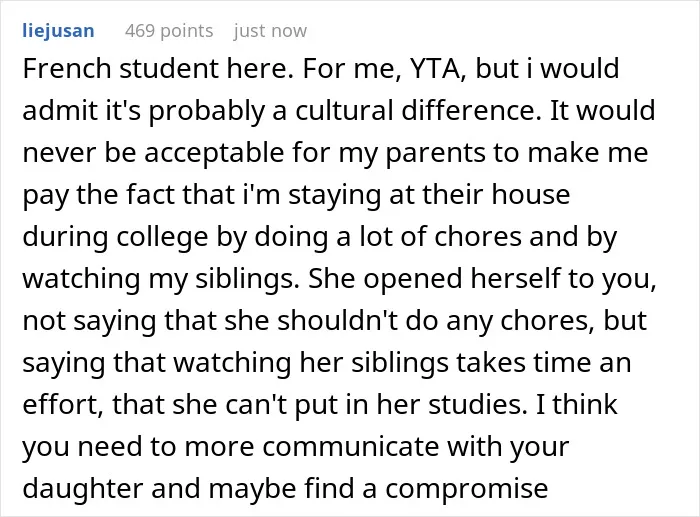Click the words 'during college' in comment
700x517 pixels.
pos(115,237)
